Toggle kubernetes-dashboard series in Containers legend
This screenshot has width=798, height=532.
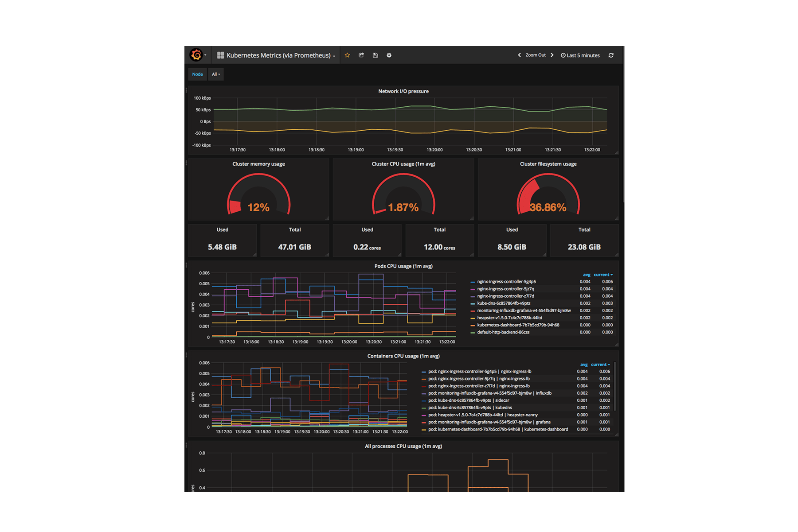498,429
